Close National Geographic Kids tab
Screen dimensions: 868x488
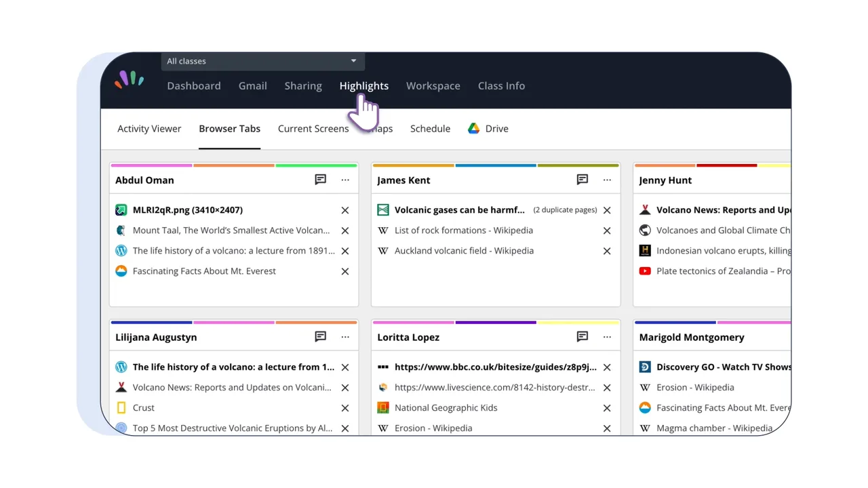(x=607, y=408)
